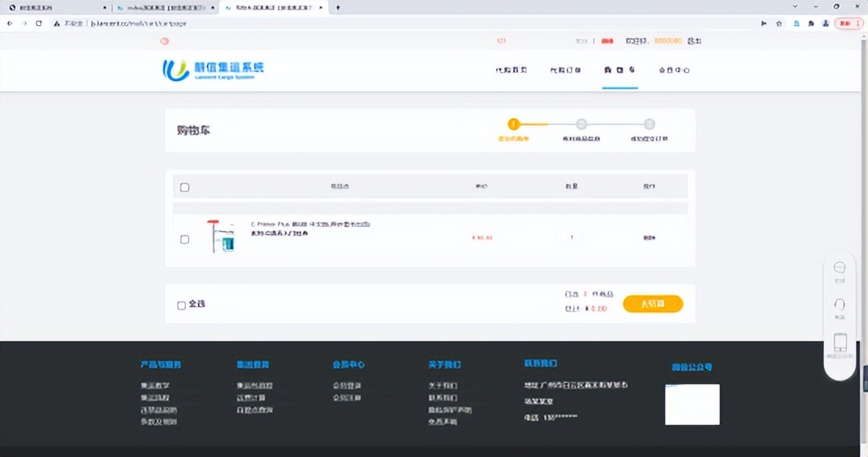Click the product thumbnail in the cart row
The height and width of the screenshot is (457, 868).
(222, 236)
